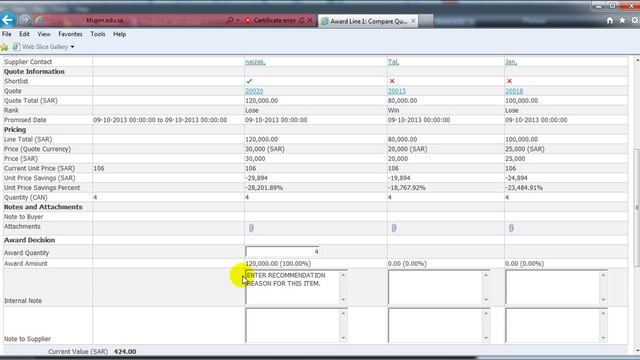Open attachment icon for quote 20018
Image resolution: width=640 pixels, height=360 pixels.
click(x=511, y=228)
